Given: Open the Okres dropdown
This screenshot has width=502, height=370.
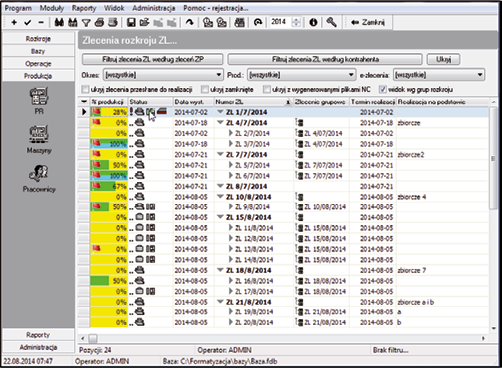Looking at the screenshot, I should tap(163, 75).
